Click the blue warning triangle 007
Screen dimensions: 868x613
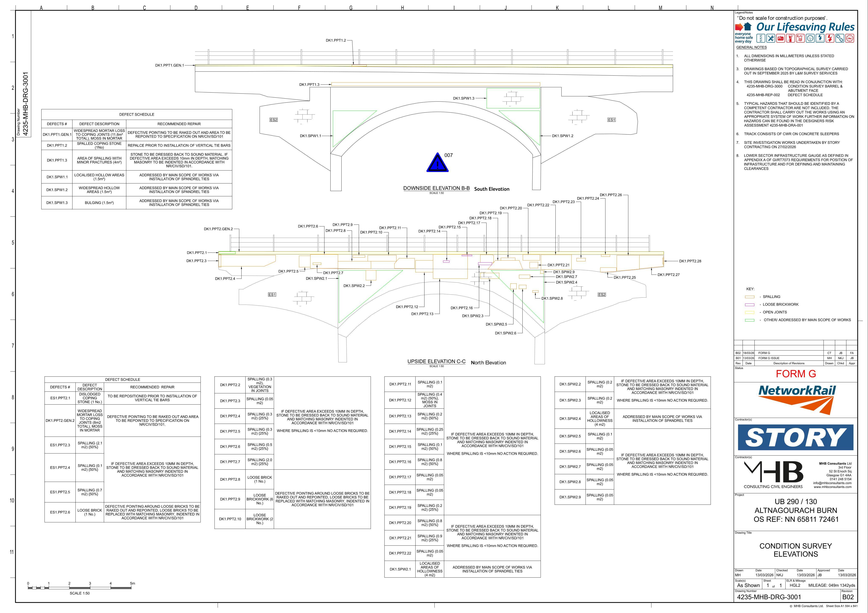[x=437, y=162]
